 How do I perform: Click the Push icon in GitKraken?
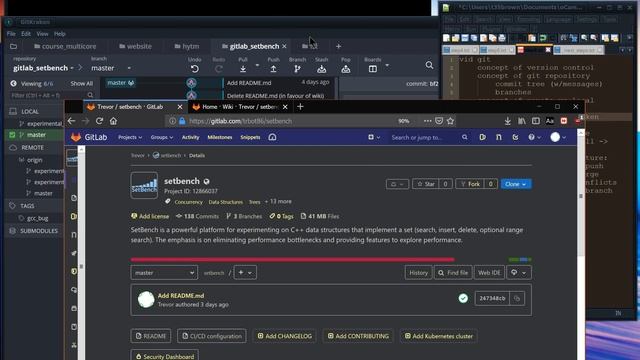(273, 69)
